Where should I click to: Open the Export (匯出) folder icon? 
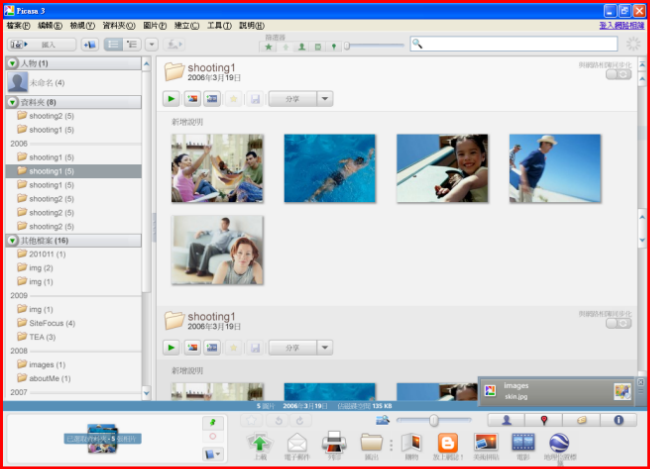click(x=372, y=441)
